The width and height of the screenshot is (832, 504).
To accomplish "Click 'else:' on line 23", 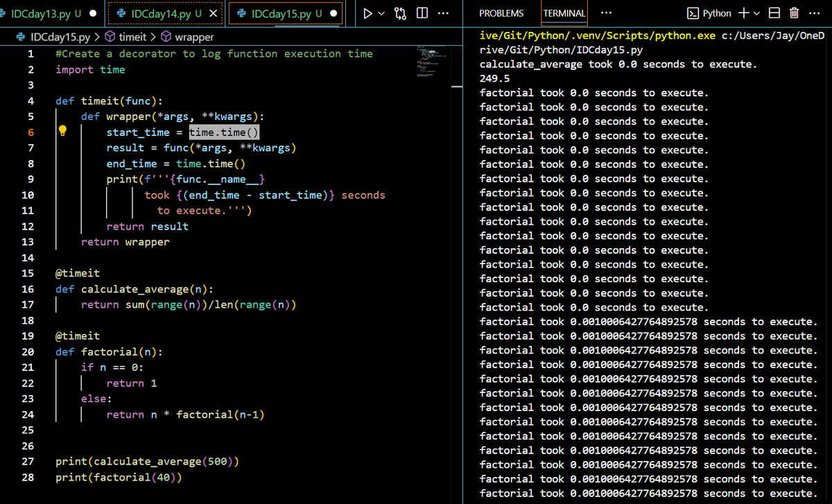I will 96,399.
